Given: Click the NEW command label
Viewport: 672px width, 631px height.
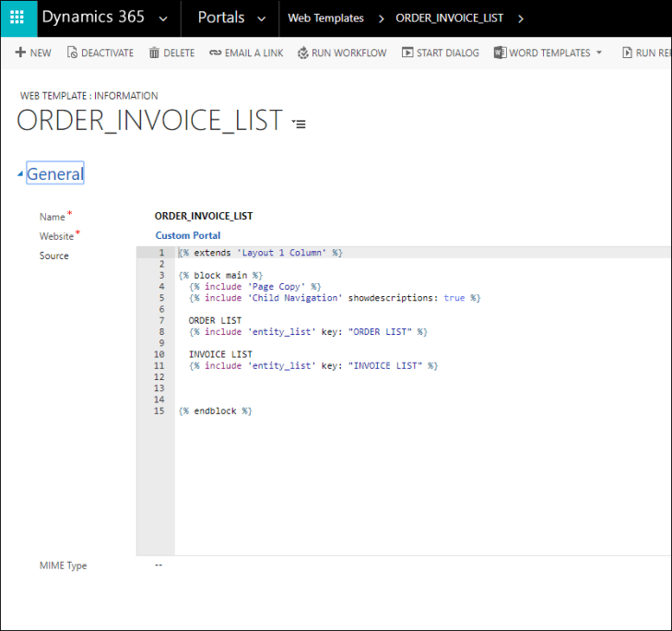Looking at the screenshot, I should tap(41, 53).
